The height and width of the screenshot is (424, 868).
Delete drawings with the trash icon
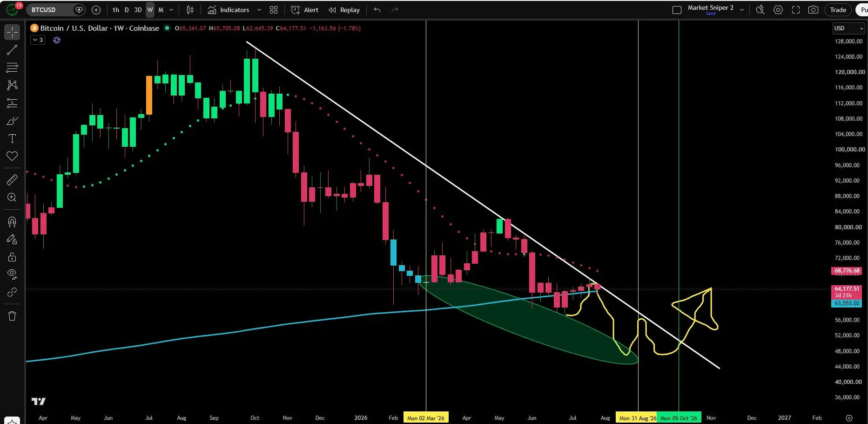click(x=12, y=316)
